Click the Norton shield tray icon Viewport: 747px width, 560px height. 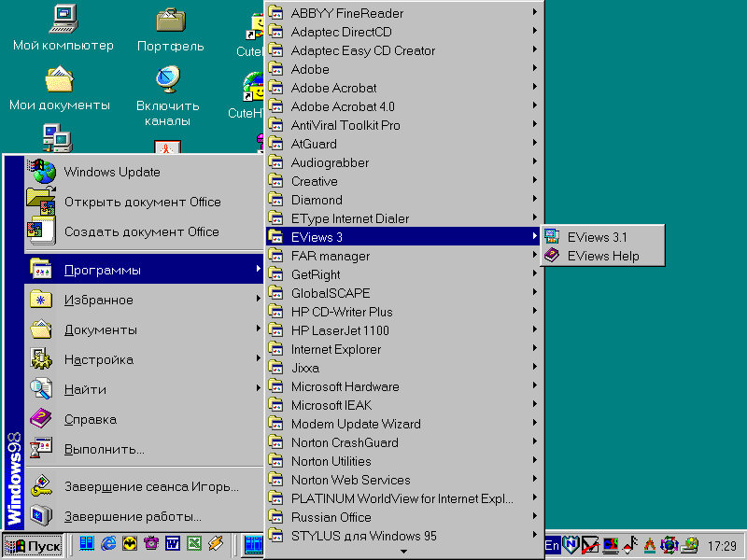point(571,545)
